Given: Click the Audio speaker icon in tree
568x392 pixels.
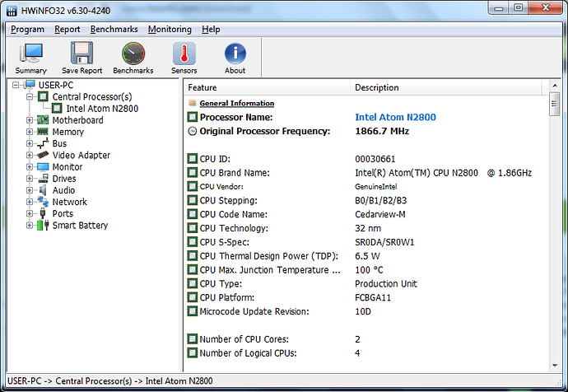Looking at the screenshot, I should point(43,190).
